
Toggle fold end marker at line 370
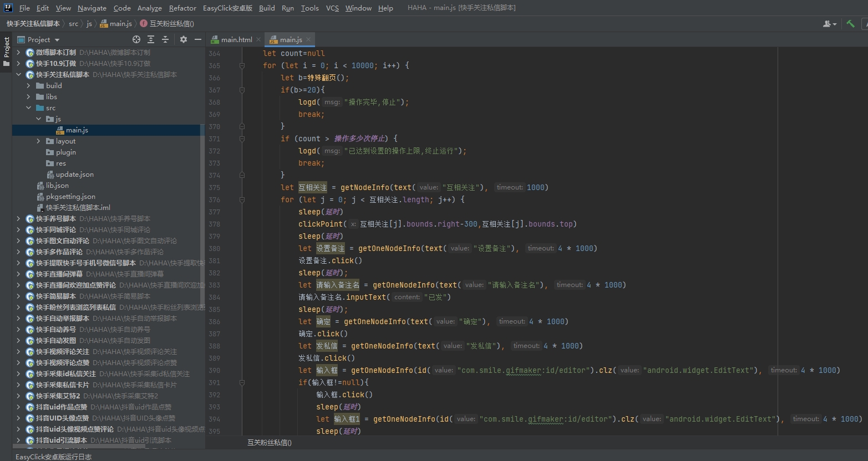pyautogui.click(x=242, y=126)
